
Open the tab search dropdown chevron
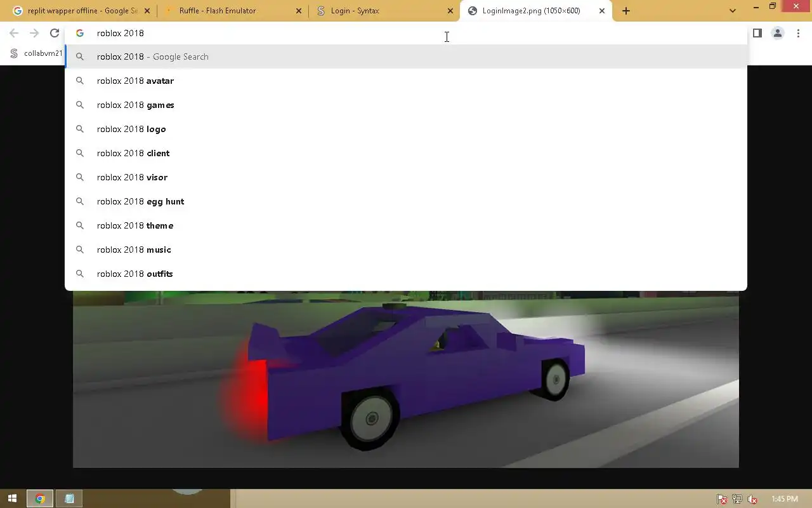point(733,11)
